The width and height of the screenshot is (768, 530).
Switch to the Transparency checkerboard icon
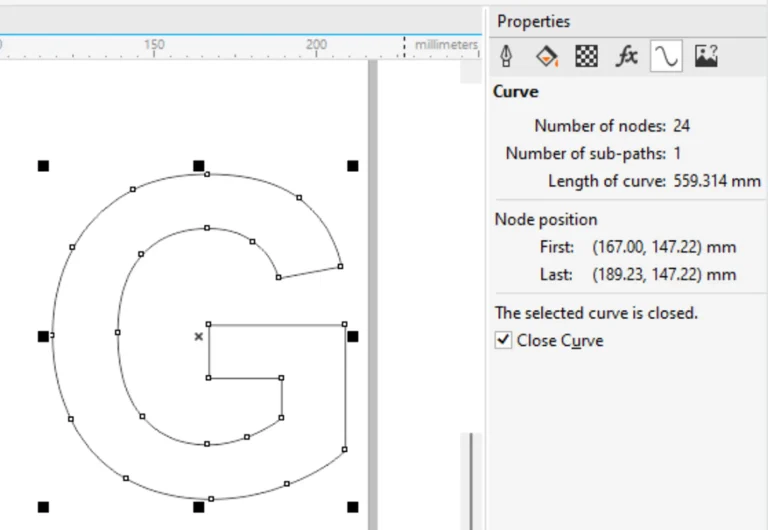pos(587,57)
